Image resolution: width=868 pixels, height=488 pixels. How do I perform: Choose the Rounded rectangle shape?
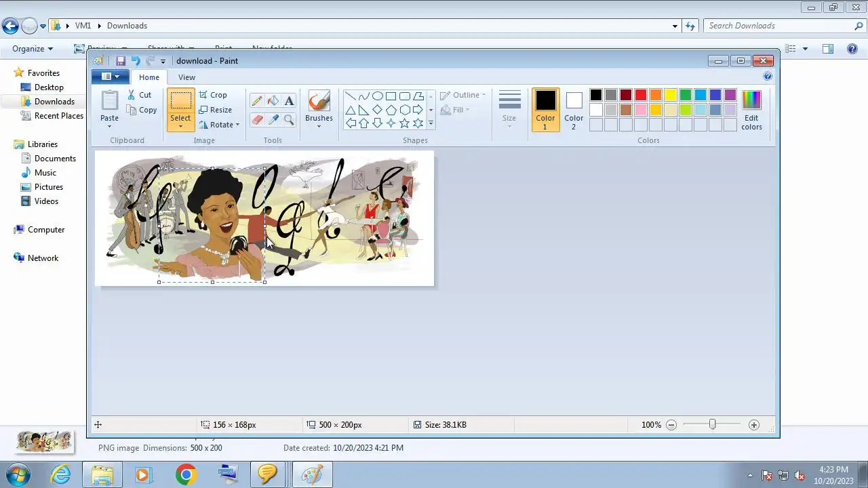pos(405,96)
